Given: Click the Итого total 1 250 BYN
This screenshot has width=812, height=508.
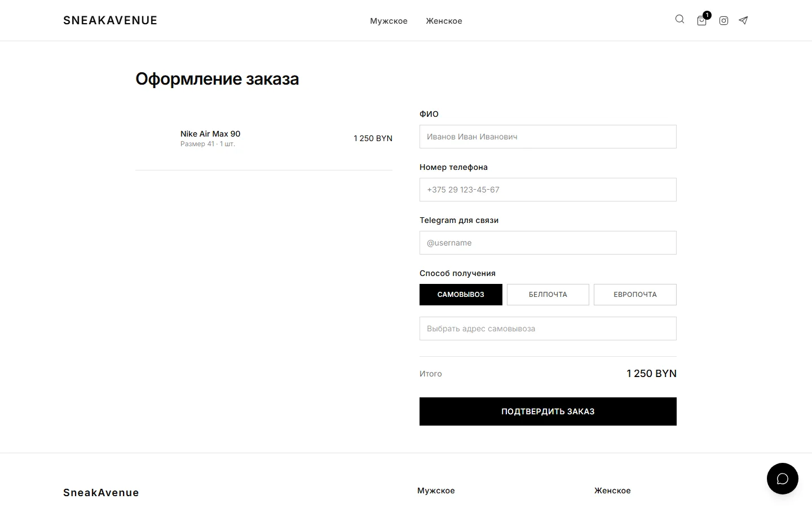Looking at the screenshot, I should click(651, 374).
